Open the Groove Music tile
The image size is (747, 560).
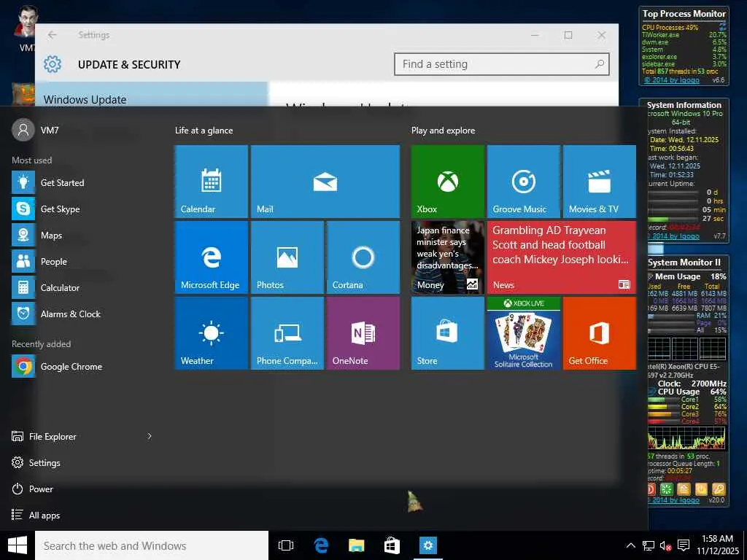pos(523,182)
